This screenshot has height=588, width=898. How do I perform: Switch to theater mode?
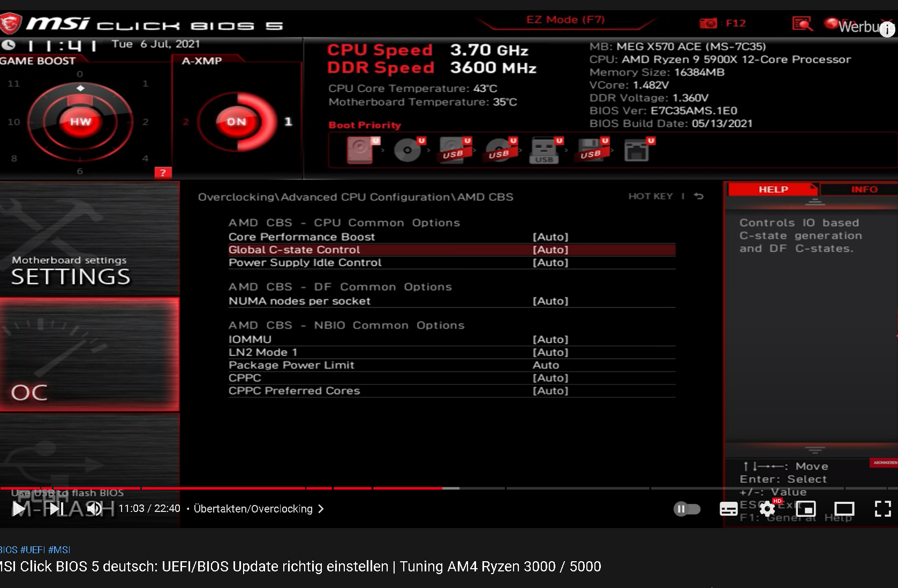pos(844,509)
